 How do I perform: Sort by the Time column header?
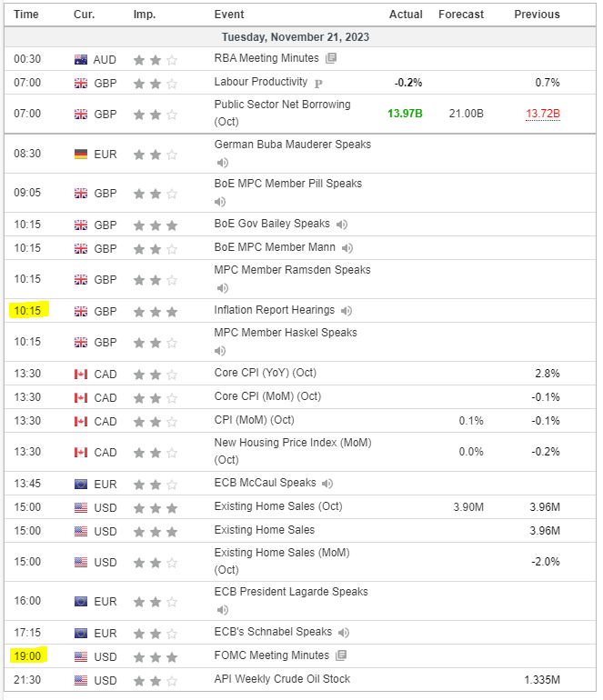pyautogui.click(x=26, y=15)
